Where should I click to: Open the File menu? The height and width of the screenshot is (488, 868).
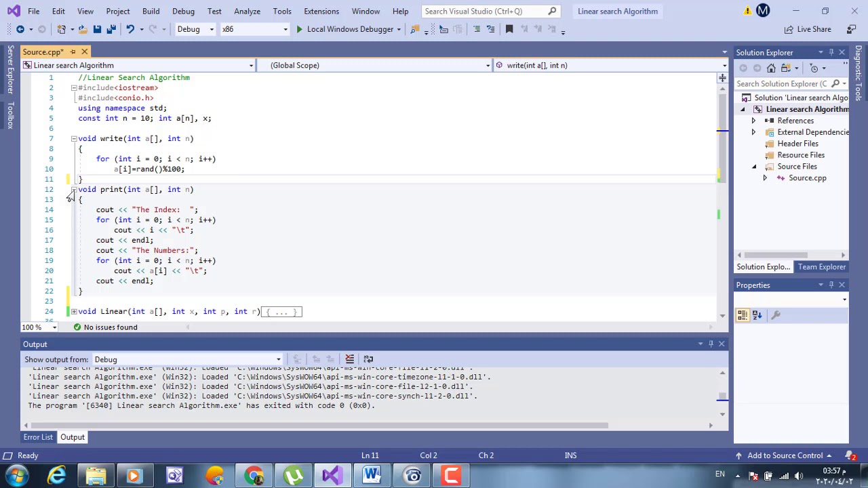tap(33, 11)
